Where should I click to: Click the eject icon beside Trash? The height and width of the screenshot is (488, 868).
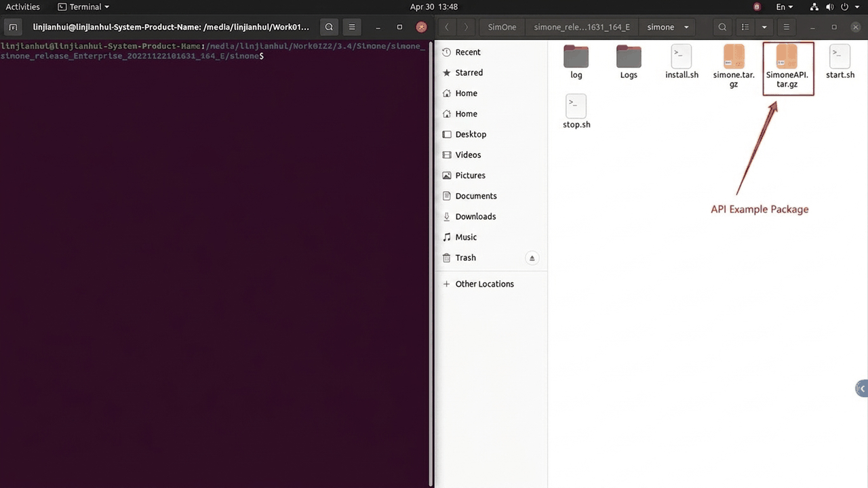[x=532, y=258]
